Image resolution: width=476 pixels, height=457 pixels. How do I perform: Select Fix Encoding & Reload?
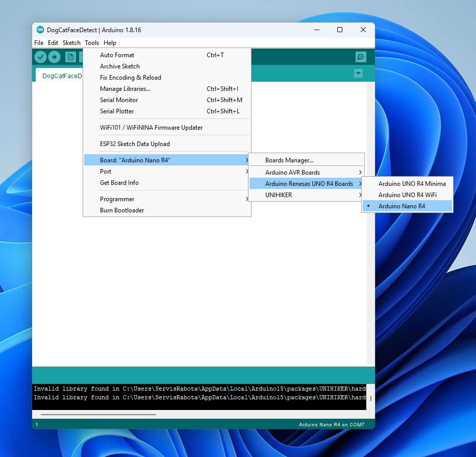pyautogui.click(x=167, y=78)
